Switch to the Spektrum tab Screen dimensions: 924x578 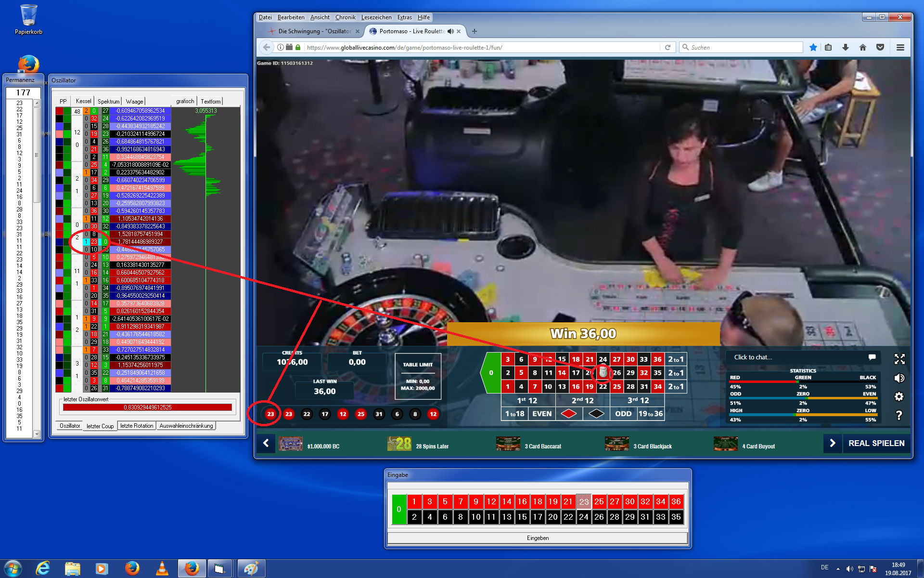pyautogui.click(x=108, y=101)
